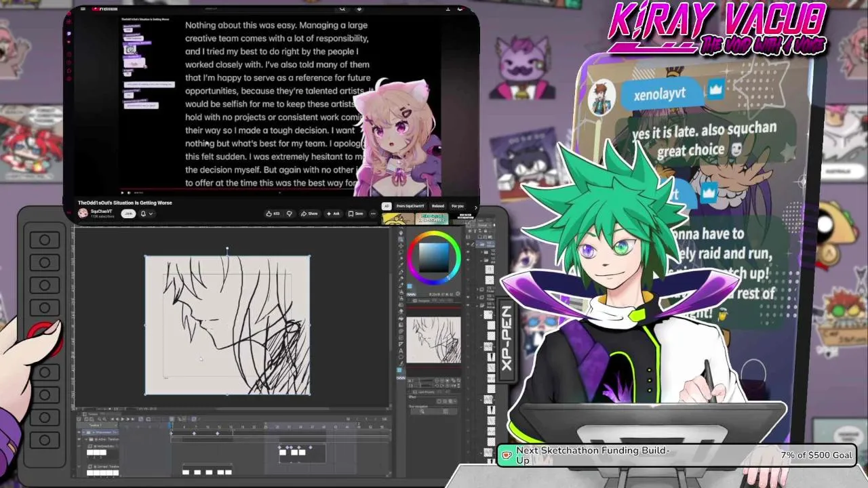Open the more actions menu beside Save
This screenshot has width=868, height=488.
click(x=373, y=213)
